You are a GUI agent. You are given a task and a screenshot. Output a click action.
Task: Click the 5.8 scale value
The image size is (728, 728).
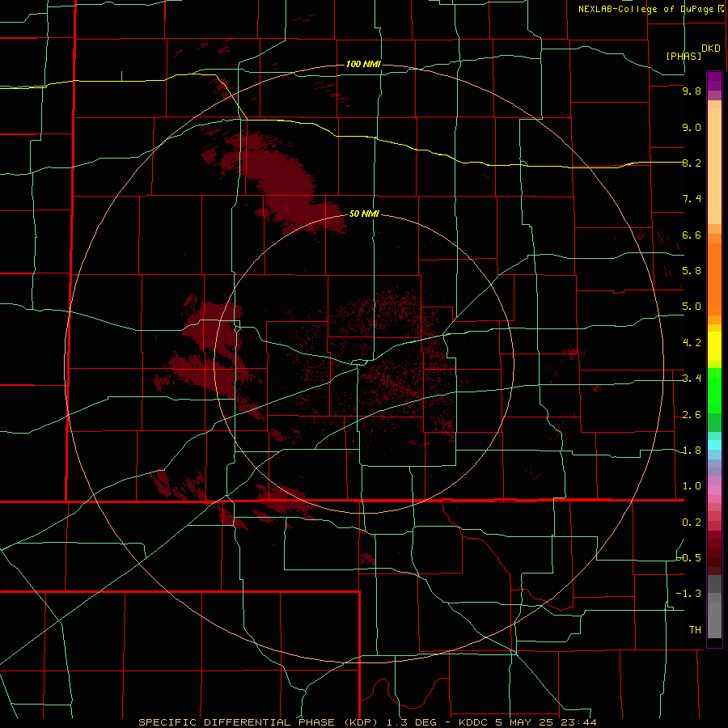click(x=692, y=271)
